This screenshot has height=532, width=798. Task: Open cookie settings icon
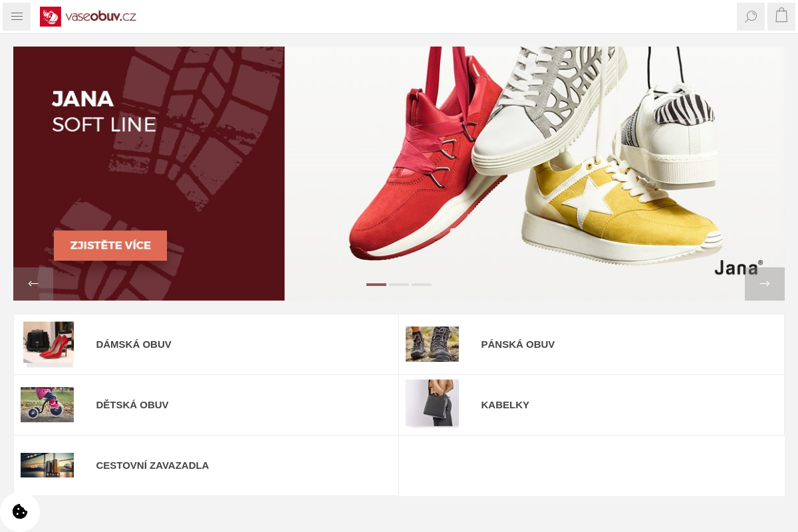20,511
